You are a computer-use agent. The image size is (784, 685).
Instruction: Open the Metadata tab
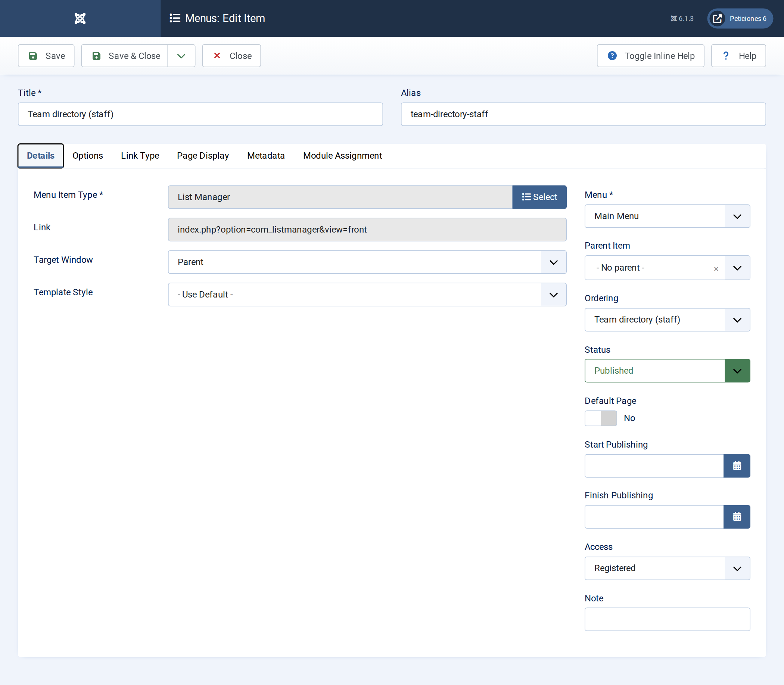266,156
